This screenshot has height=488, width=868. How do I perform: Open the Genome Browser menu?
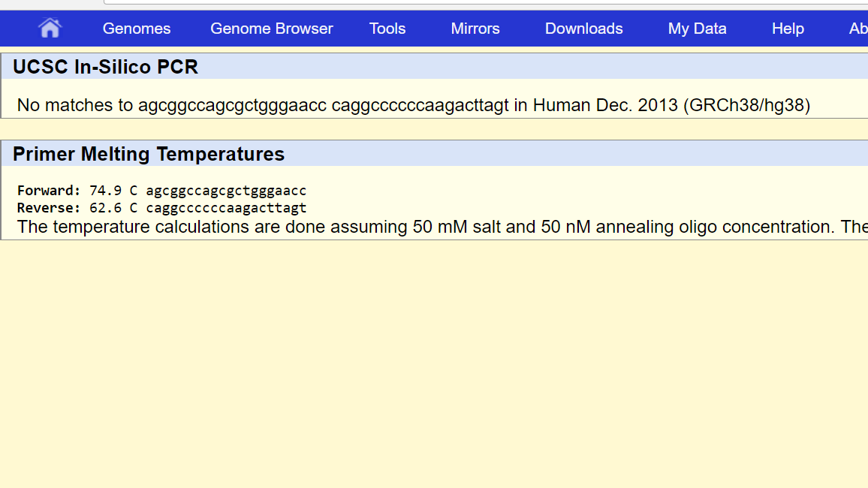click(x=271, y=29)
